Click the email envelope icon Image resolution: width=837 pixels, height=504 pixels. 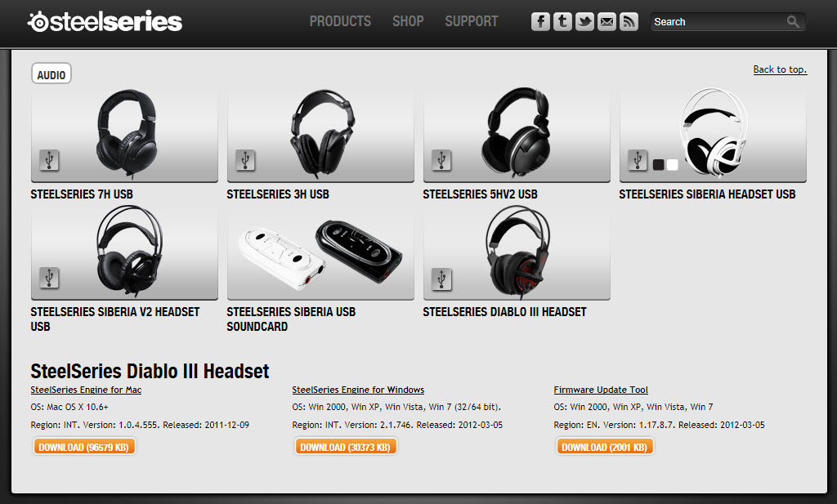point(606,22)
